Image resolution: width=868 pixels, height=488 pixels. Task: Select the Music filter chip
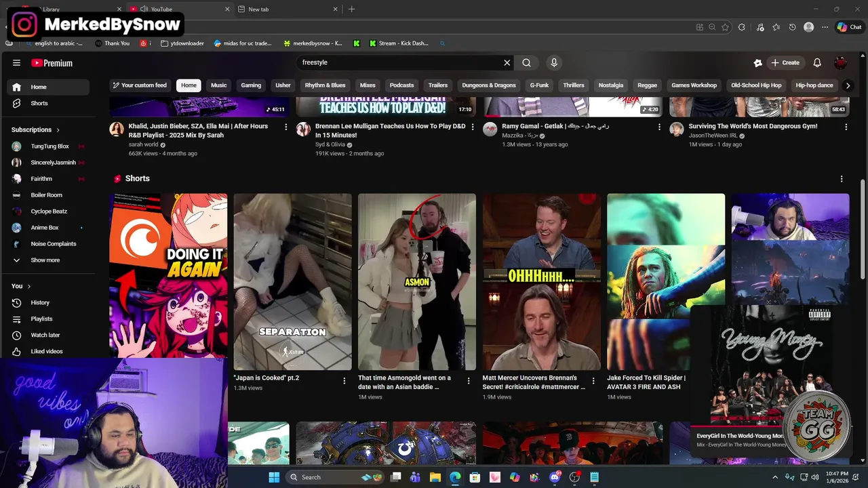click(218, 85)
